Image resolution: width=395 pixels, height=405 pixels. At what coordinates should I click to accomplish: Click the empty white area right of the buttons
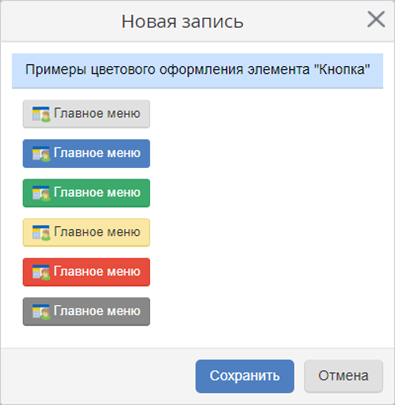[267, 213]
